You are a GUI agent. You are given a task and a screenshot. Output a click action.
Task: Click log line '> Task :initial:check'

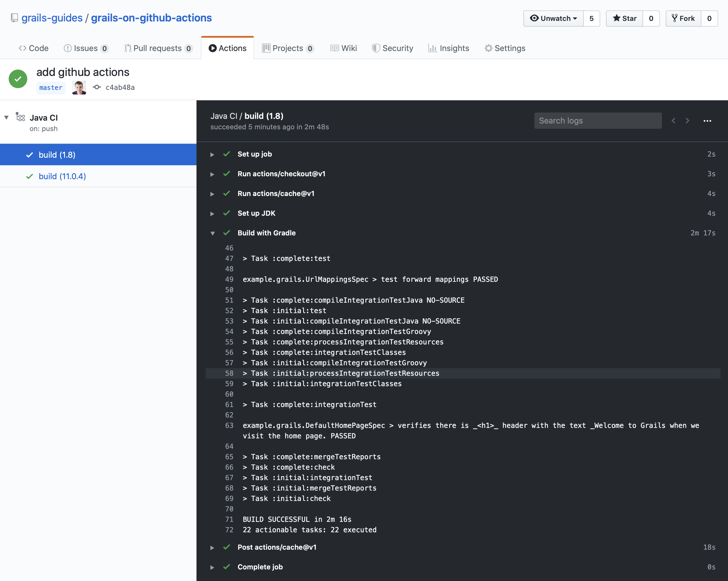point(287,498)
